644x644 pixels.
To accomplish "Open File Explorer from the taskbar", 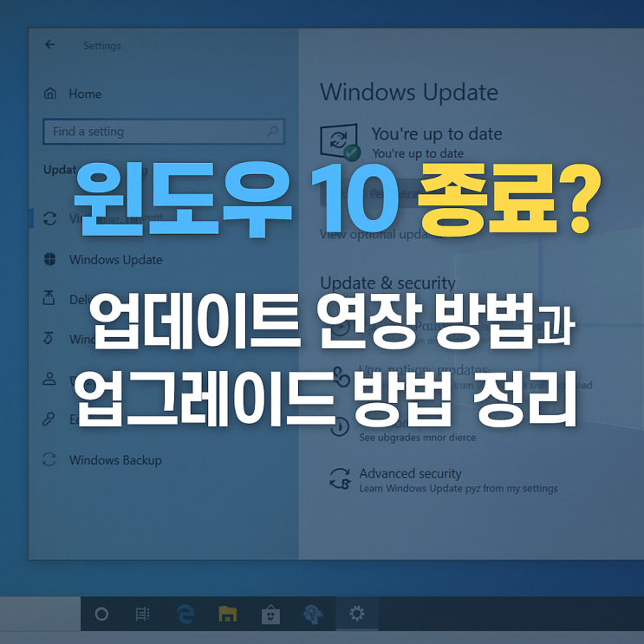I will (x=228, y=614).
